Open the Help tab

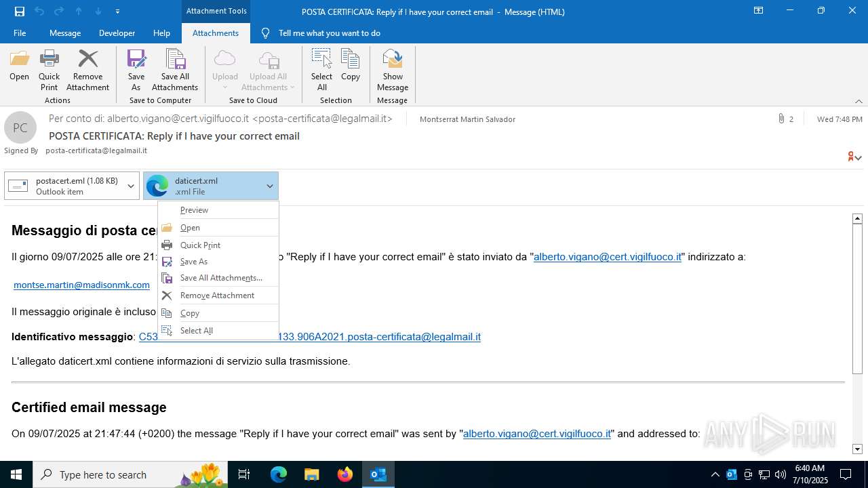click(161, 33)
